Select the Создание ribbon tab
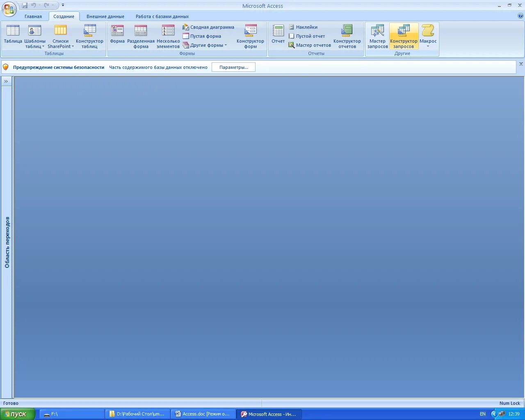Image resolution: width=525 pixels, height=420 pixels. [64, 16]
